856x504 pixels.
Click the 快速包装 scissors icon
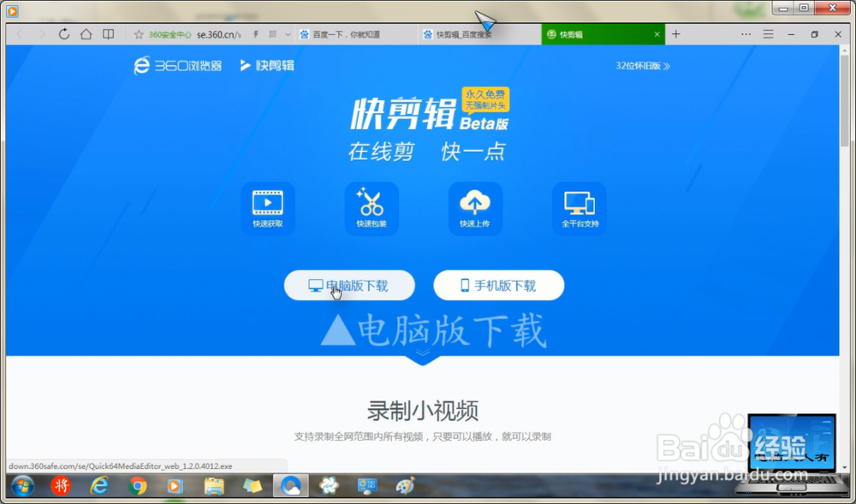(372, 209)
